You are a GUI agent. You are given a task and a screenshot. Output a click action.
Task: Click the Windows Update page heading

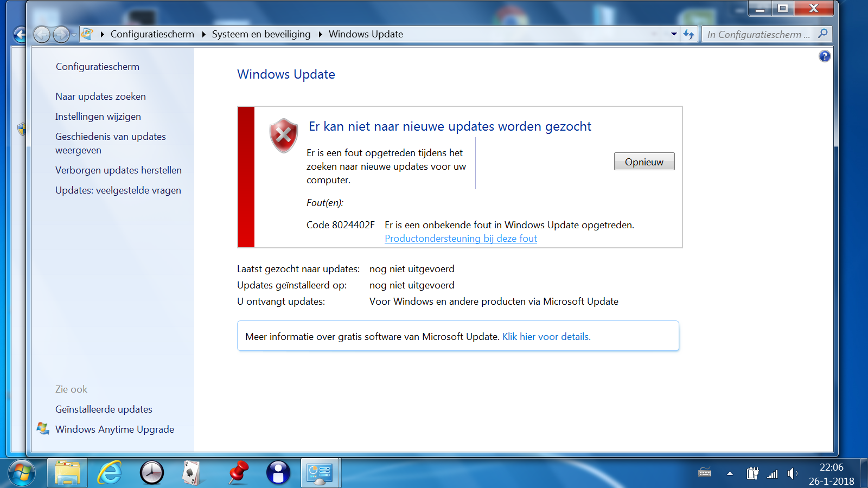tap(286, 74)
